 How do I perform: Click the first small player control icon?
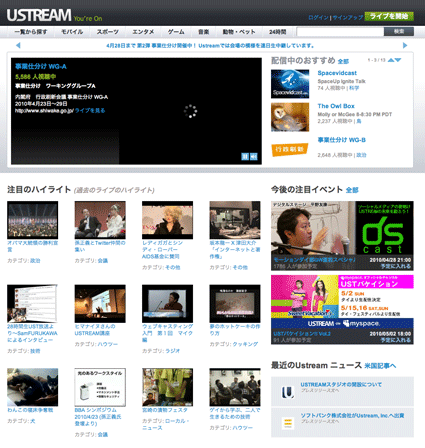[x=245, y=156]
